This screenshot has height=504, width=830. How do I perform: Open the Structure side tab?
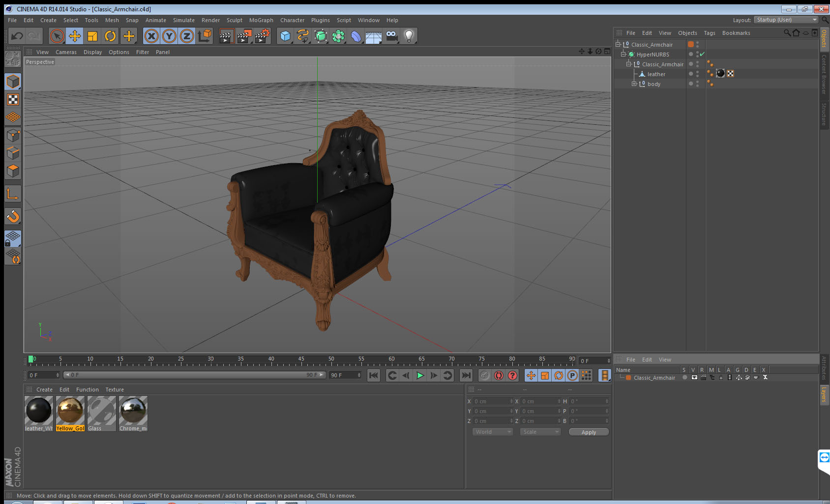tap(824, 114)
